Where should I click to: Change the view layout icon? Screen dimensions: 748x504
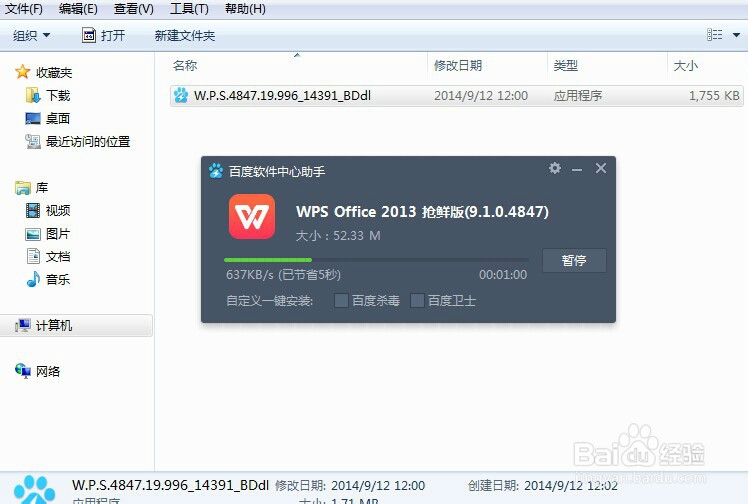(714, 35)
